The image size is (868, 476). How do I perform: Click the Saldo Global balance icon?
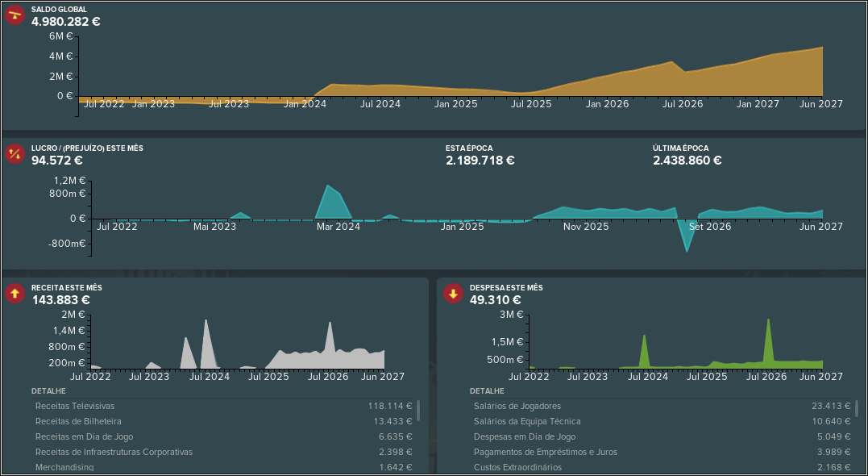15,15
